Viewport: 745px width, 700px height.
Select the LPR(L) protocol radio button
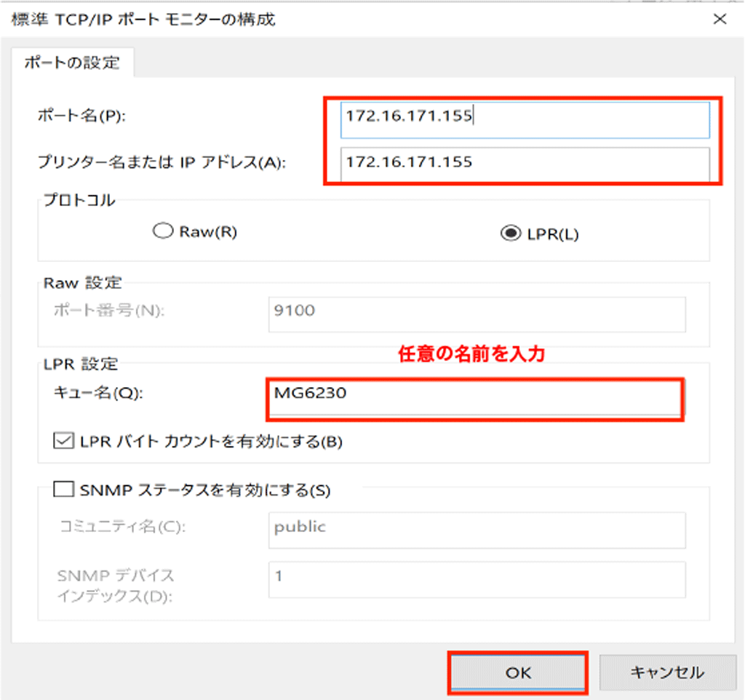coord(511,234)
